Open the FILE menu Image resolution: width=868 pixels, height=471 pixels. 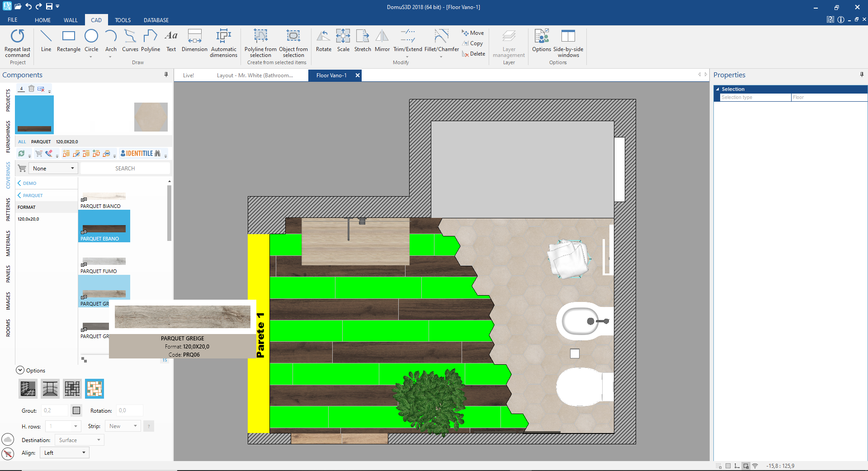[13, 20]
